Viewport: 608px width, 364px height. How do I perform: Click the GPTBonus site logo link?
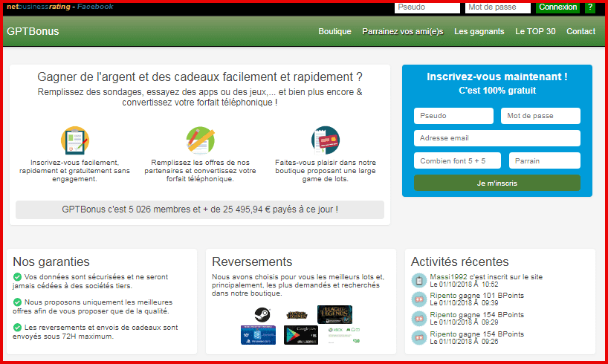[33, 31]
